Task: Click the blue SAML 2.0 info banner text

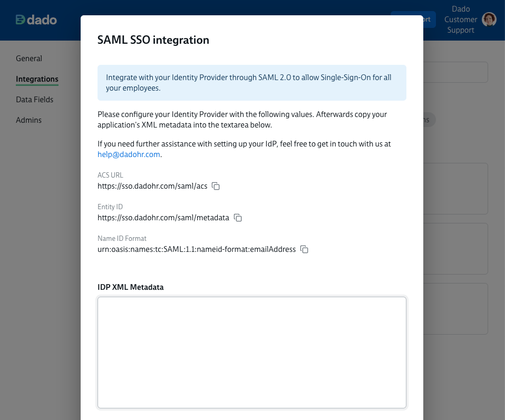Action: click(x=249, y=83)
